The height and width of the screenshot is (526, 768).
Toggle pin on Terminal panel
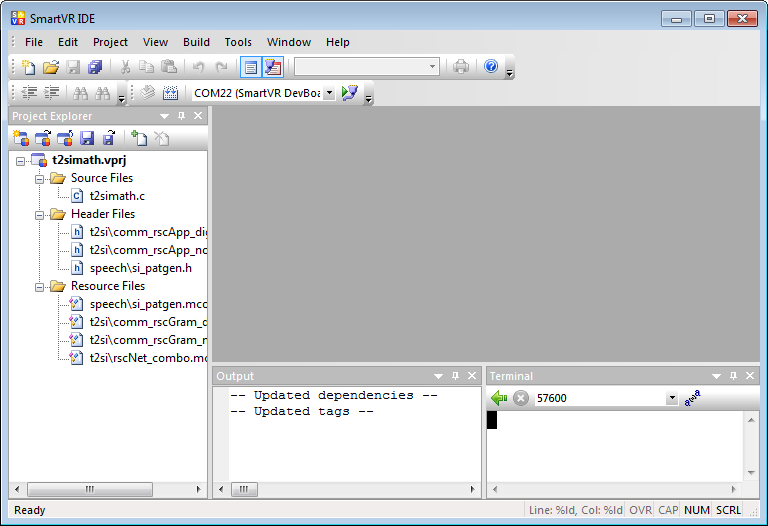(x=733, y=376)
